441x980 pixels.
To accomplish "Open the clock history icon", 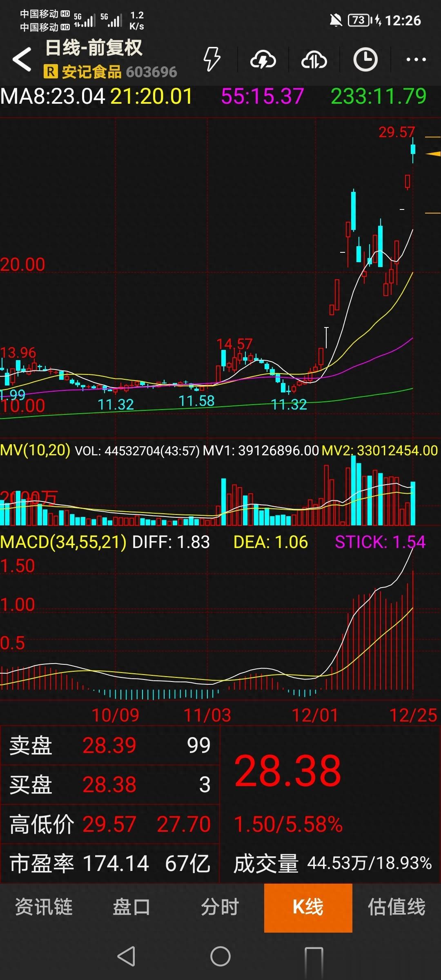I will tap(365, 60).
